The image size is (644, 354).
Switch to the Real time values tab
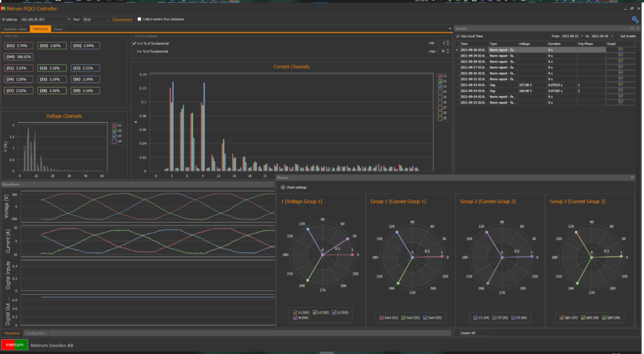pyautogui.click(x=15, y=29)
